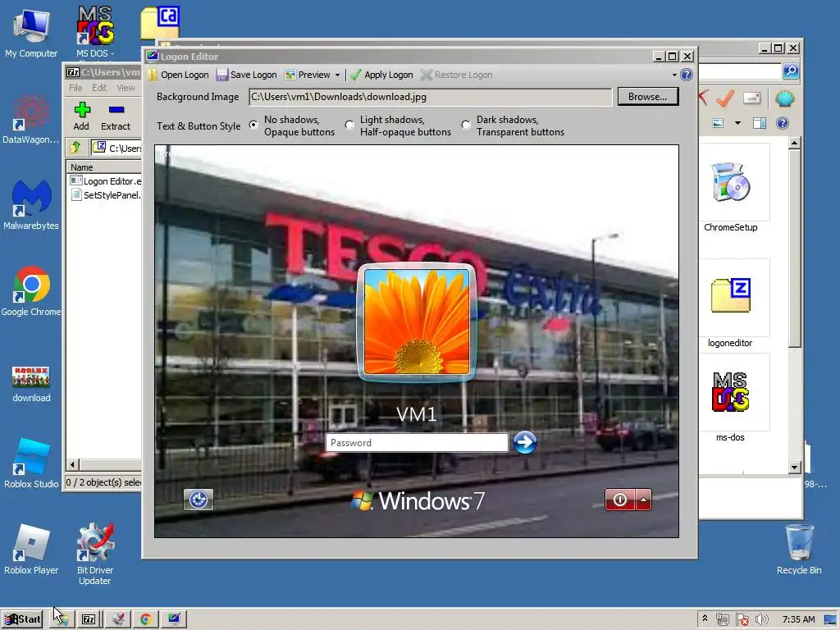Click the Browse... button
840x630 pixels.
point(648,97)
